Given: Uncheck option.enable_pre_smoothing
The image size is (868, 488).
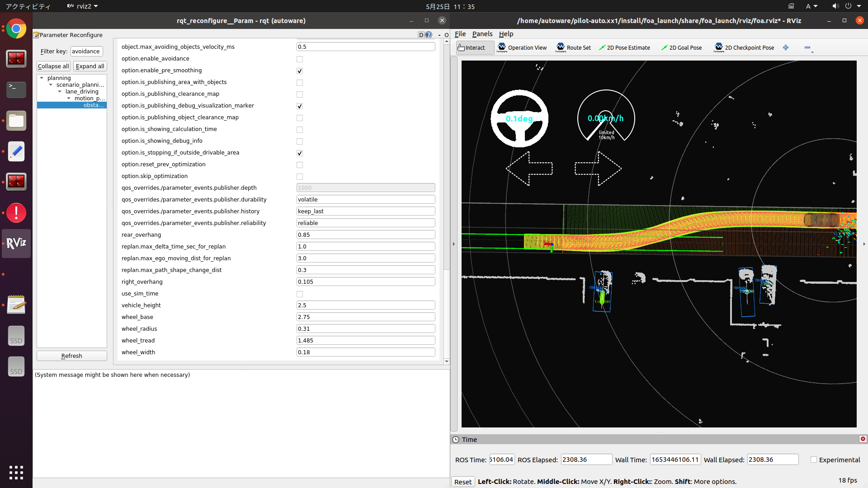Looking at the screenshot, I should [x=300, y=71].
